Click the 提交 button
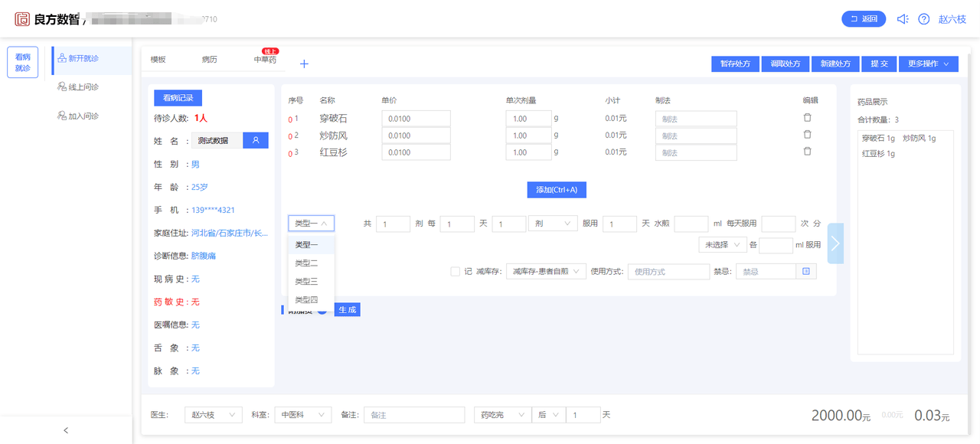This screenshot has width=980, height=444. click(x=879, y=64)
